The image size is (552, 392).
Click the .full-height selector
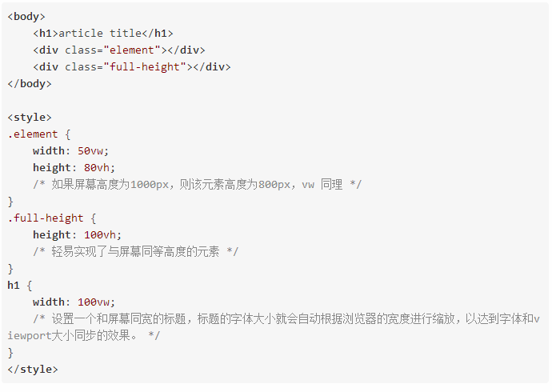[46, 218]
